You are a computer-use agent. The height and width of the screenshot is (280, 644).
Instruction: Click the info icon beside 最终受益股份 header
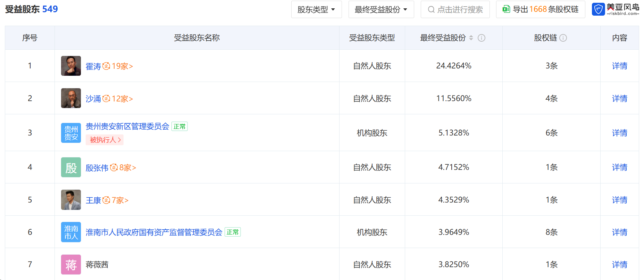(481, 38)
